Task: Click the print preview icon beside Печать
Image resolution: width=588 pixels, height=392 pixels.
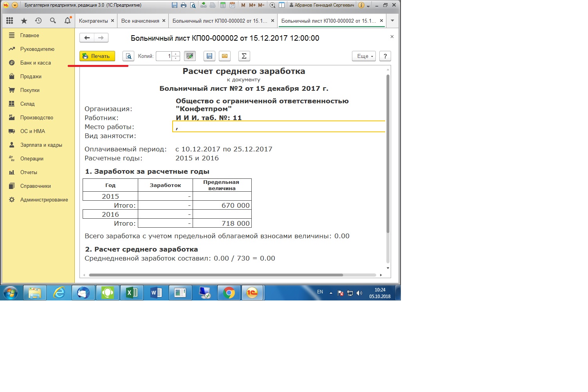Action: [128, 56]
